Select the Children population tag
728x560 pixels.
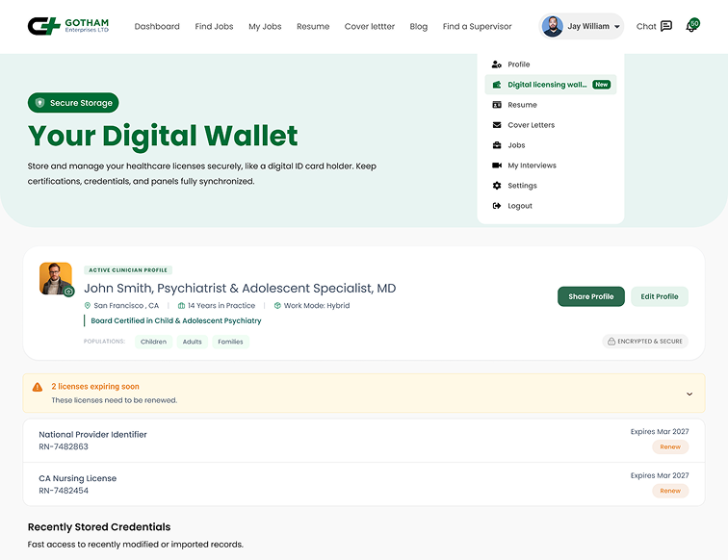[154, 342]
